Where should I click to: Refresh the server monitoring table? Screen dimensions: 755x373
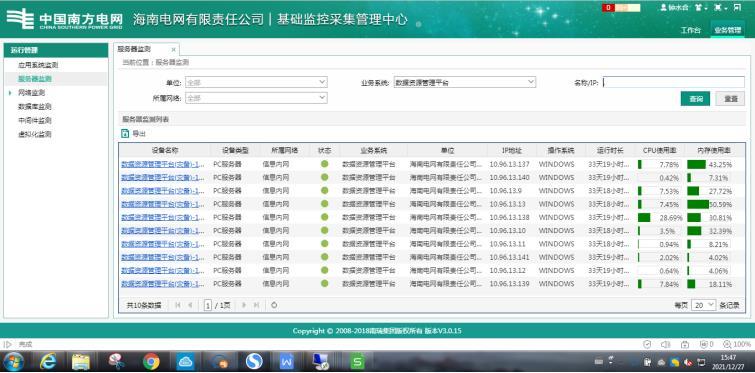tap(274, 305)
